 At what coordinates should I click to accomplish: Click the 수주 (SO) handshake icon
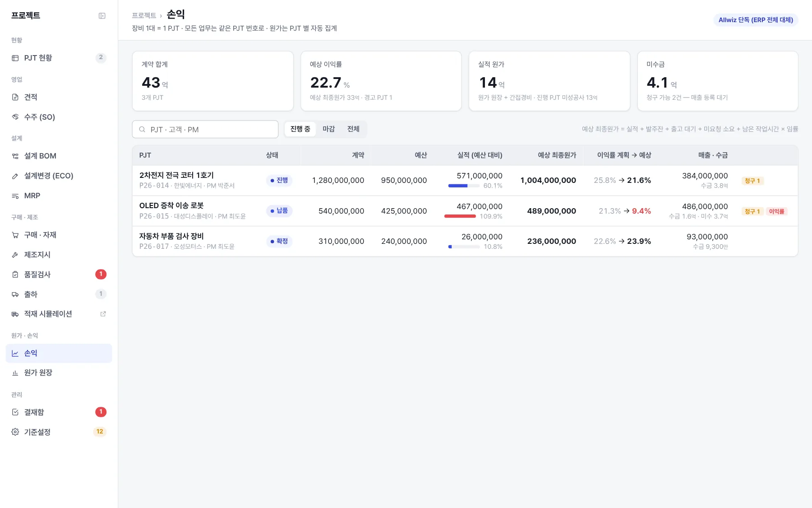[x=15, y=117]
